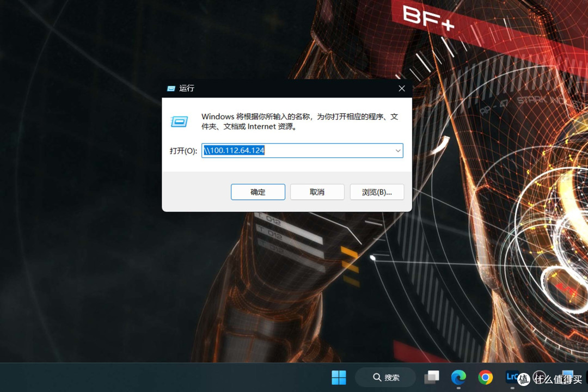Click the 确定 button in Run dialog
588x392 pixels.
pyautogui.click(x=258, y=192)
